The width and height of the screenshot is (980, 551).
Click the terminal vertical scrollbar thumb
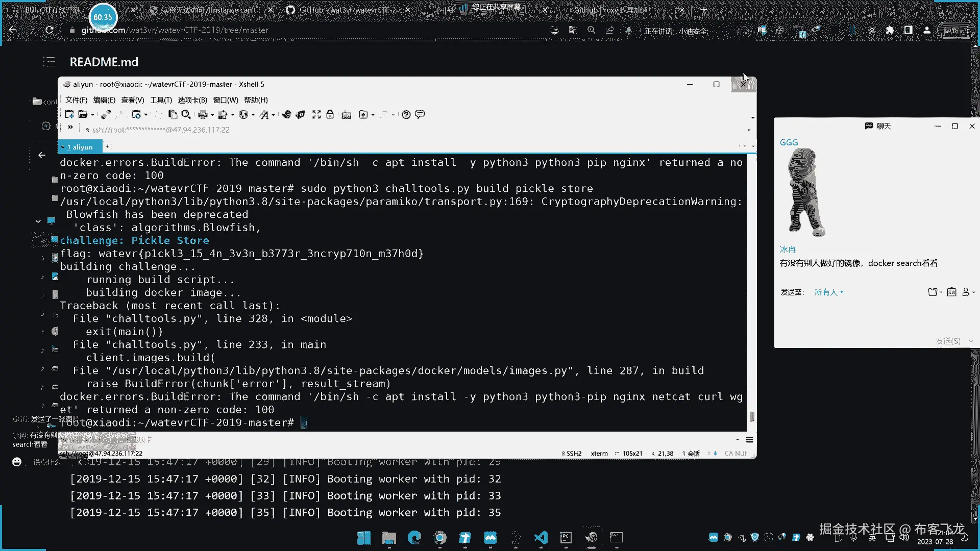pyautogui.click(x=751, y=417)
